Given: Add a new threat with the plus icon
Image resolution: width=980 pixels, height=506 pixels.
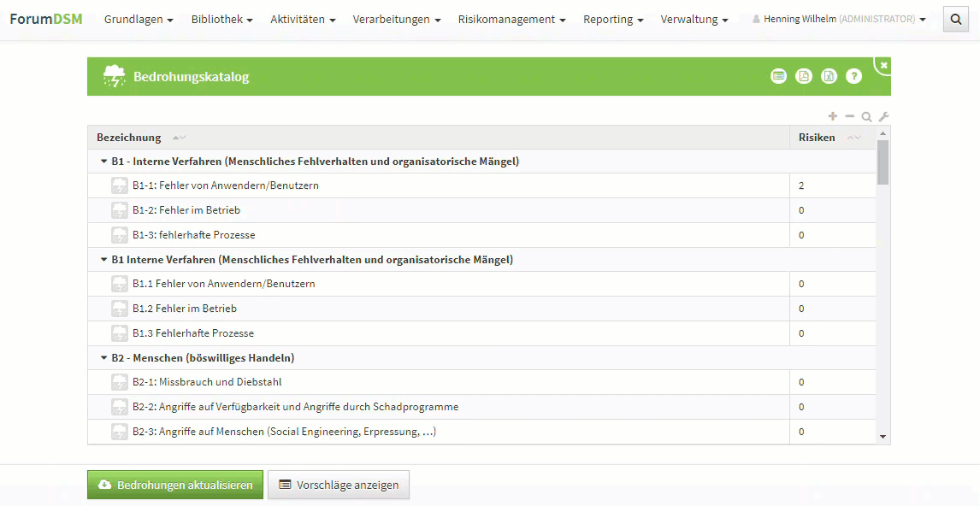Looking at the screenshot, I should point(832,116).
